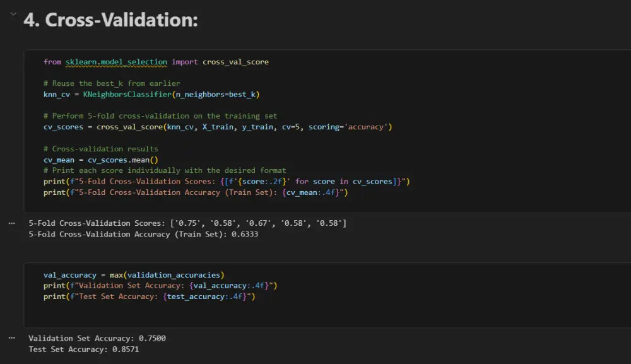The height and width of the screenshot is (364, 631).
Task: Click the '# Cross-validation results' comment
Action: click(100, 149)
